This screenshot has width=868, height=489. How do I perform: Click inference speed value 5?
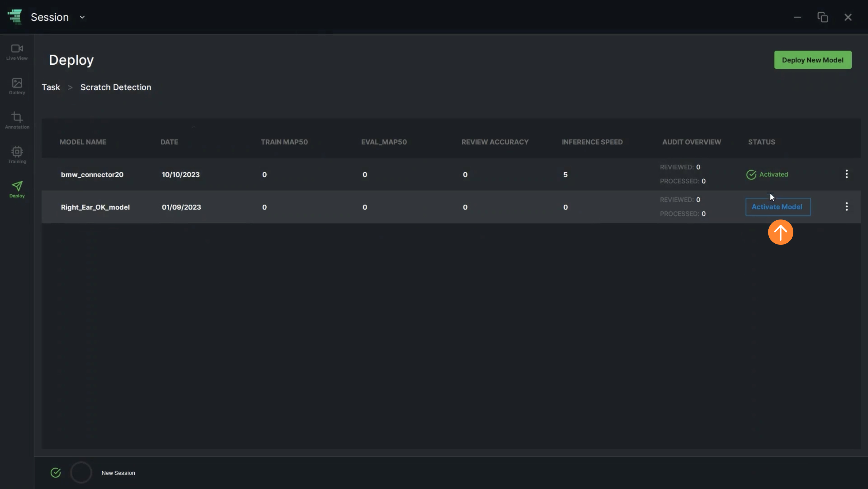click(565, 175)
